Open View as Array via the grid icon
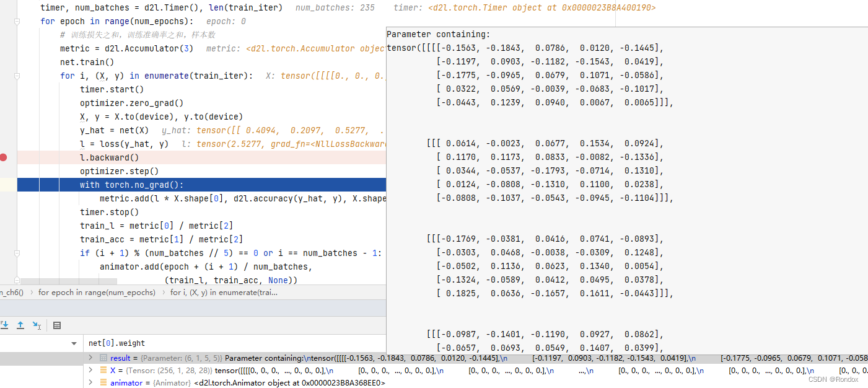The height and width of the screenshot is (388, 868). [56, 325]
